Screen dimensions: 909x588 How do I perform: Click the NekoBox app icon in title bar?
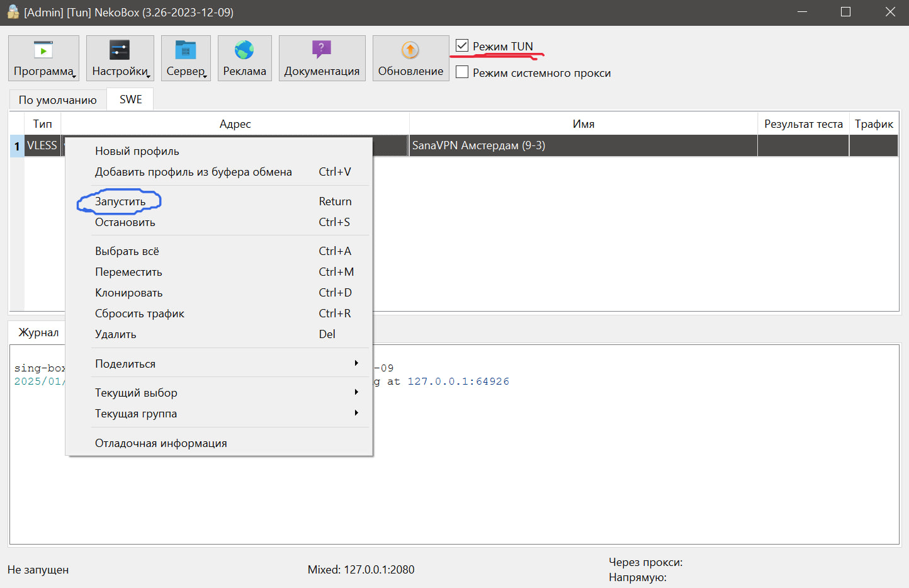13,12
